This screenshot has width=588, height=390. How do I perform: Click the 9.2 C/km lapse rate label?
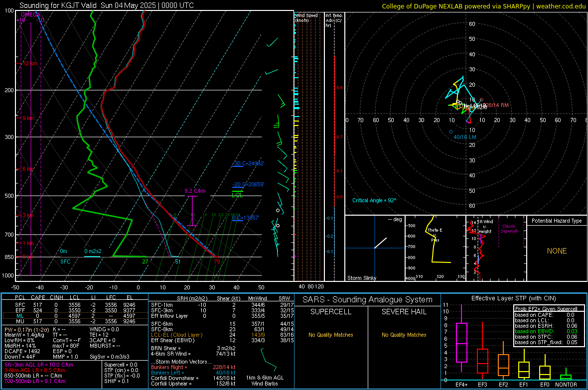coord(195,191)
